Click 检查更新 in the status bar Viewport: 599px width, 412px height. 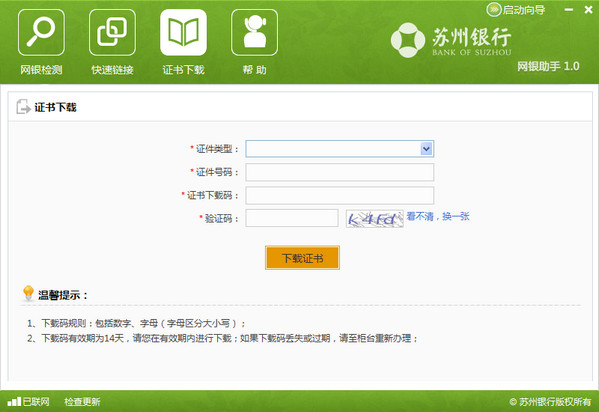(x=82, y=402)
